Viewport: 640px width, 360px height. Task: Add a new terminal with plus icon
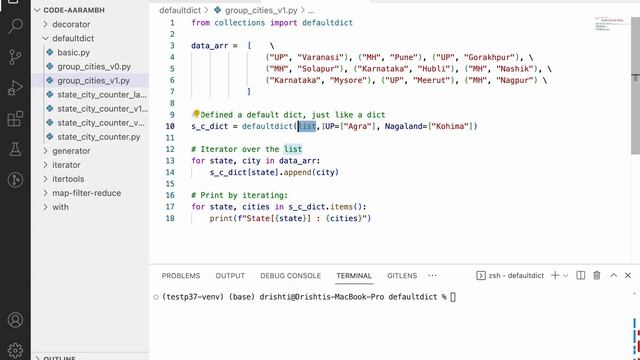click(555, 276)
